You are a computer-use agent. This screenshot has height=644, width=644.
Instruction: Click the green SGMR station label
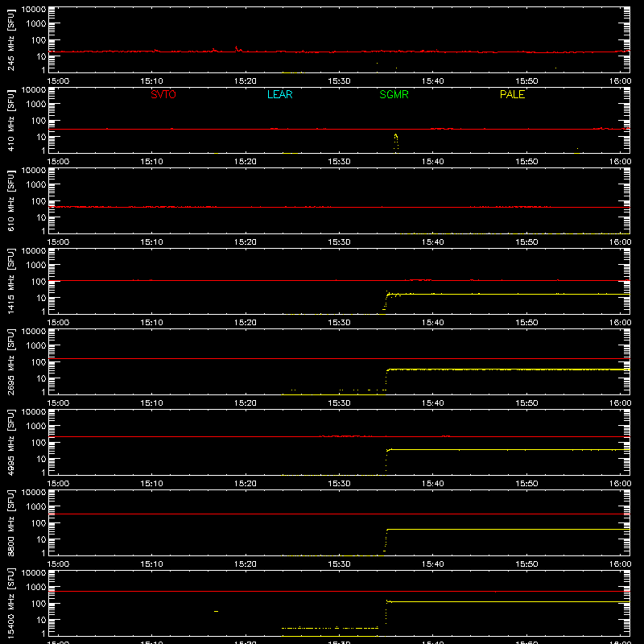click(x=394, y=94)
